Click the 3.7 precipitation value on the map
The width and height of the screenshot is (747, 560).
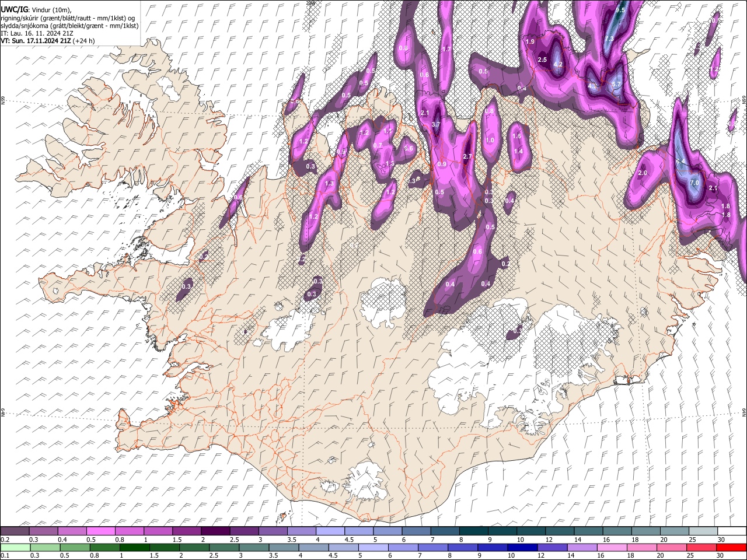435,125
